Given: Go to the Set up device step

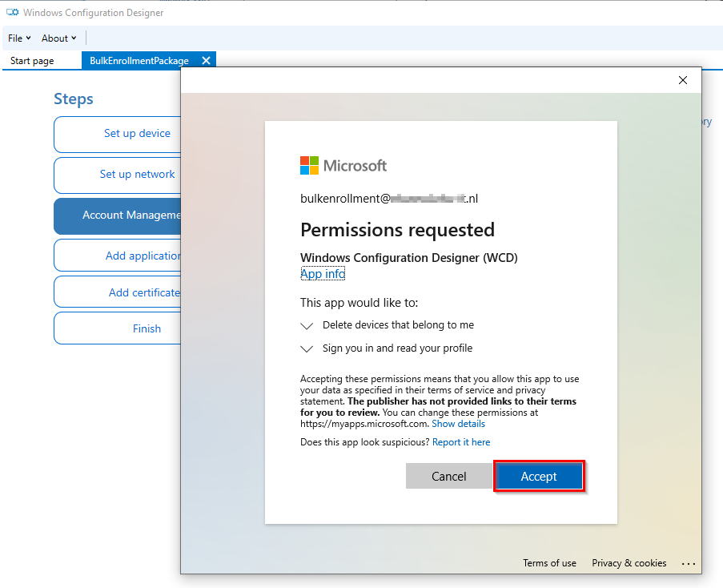Looking at the screenshot, I should 118,134.
